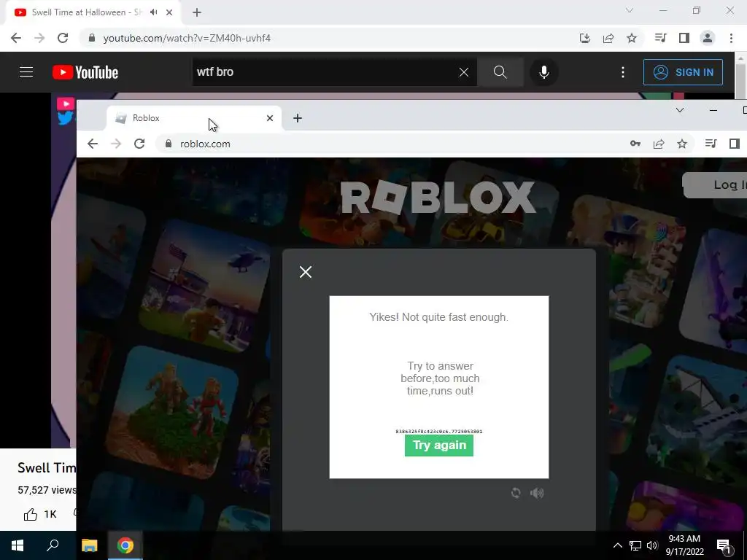
Task: Install app icon in YouTube address bar
Action: pos(584,38)
